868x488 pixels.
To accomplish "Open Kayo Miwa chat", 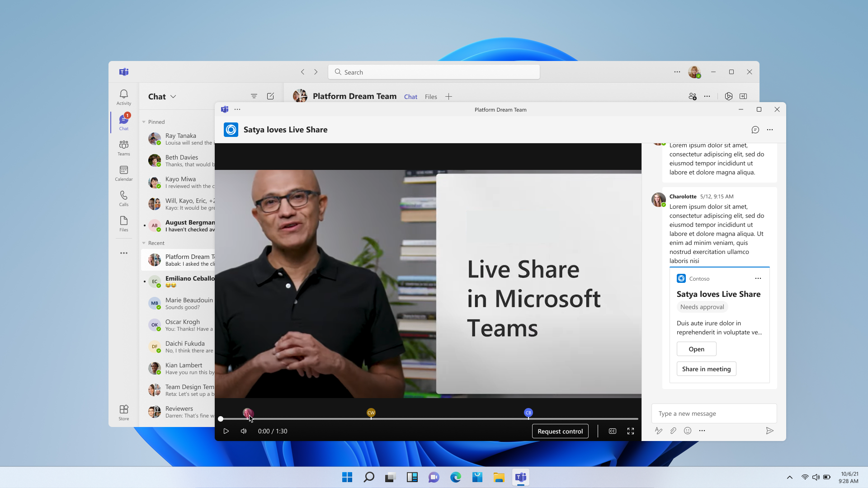I will [x=178, y=182].
